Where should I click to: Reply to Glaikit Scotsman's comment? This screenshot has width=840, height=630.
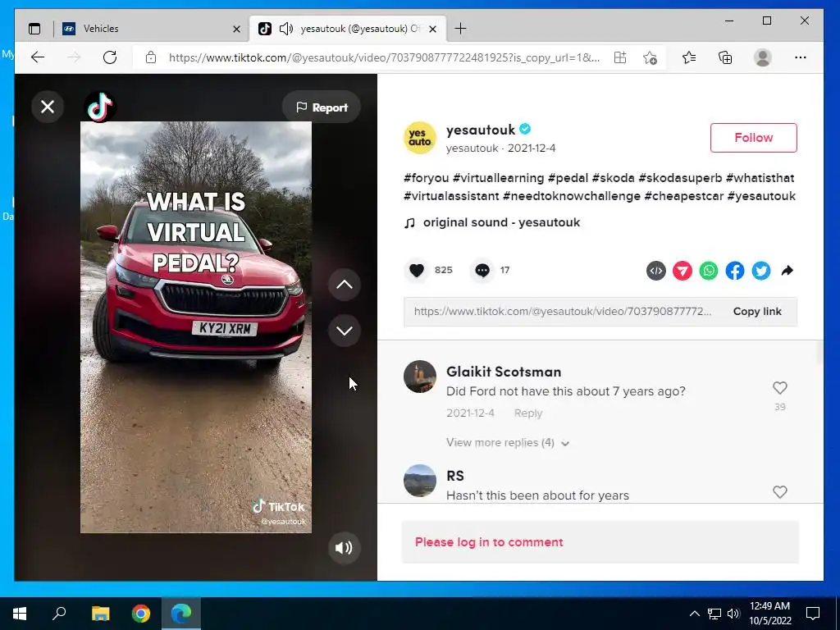(x=528, y=413)
